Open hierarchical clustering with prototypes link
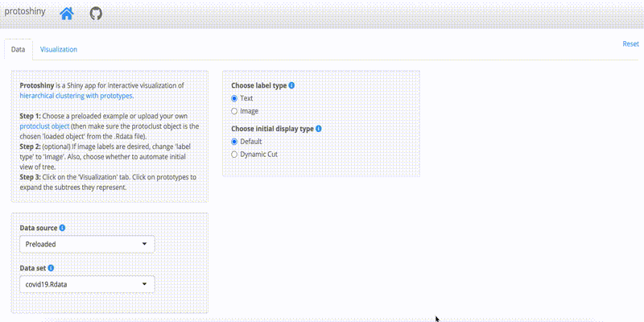 coord(76,96)
